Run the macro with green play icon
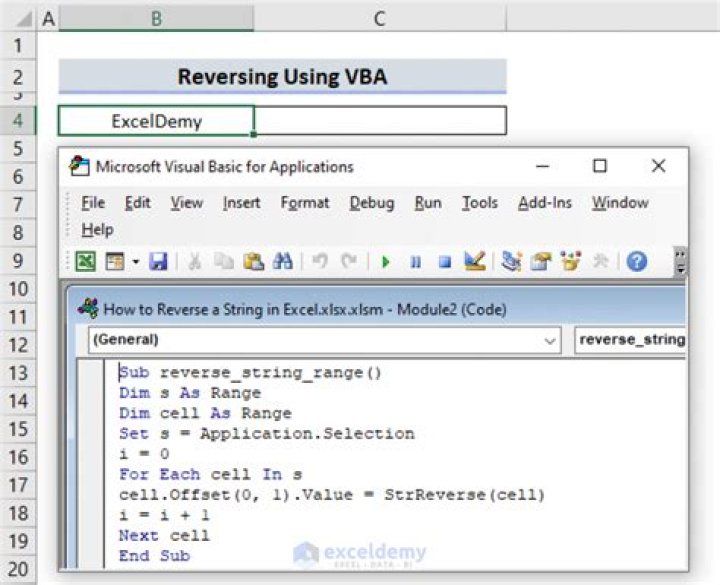 coord(386,262)
